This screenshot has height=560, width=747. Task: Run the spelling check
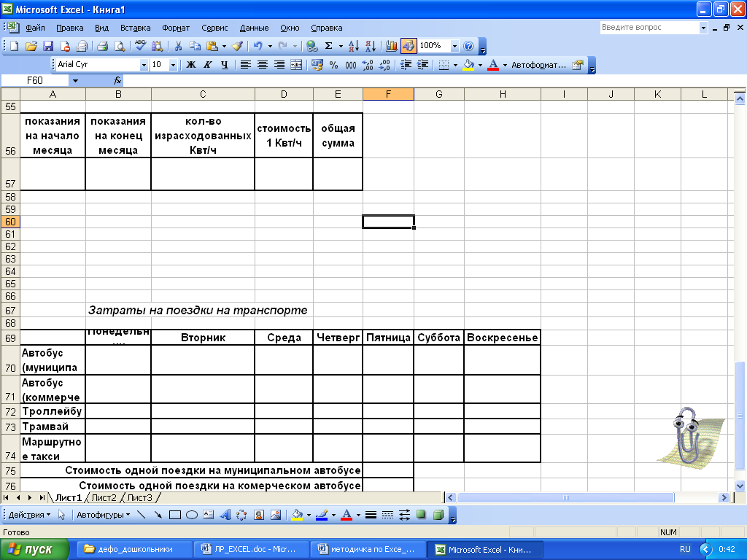(140, 46)
